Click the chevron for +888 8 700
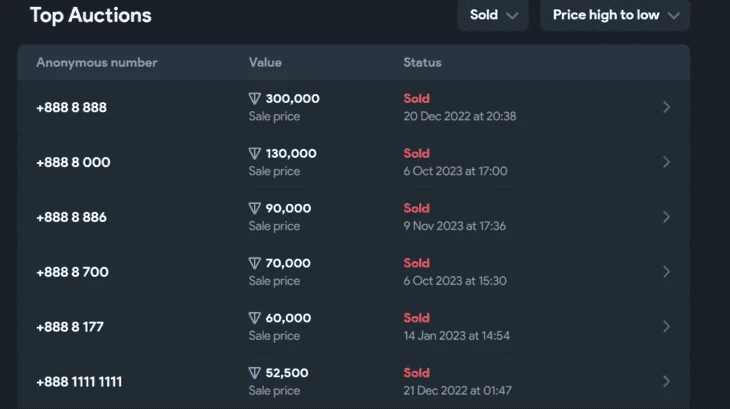730x409 pixels. click(x=666, y=272)
